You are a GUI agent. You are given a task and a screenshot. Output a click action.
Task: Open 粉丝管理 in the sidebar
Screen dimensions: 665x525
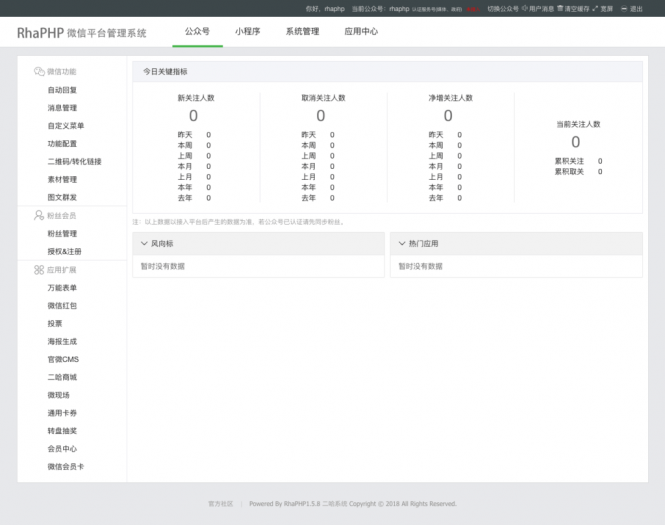(x=62, y=234)
